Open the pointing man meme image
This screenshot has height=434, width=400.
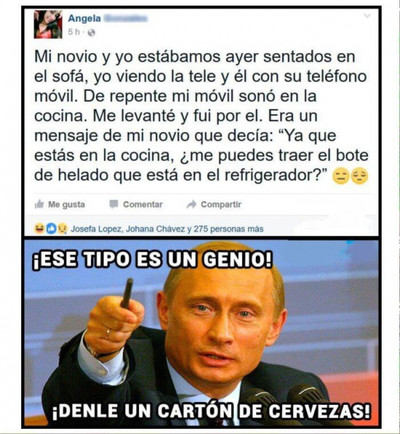pos(202,333)
